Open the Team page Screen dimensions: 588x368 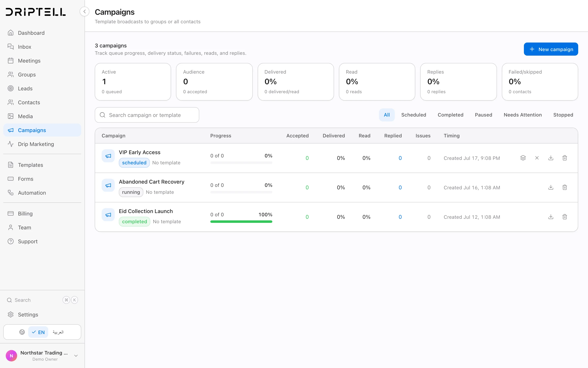click(42, 227)
